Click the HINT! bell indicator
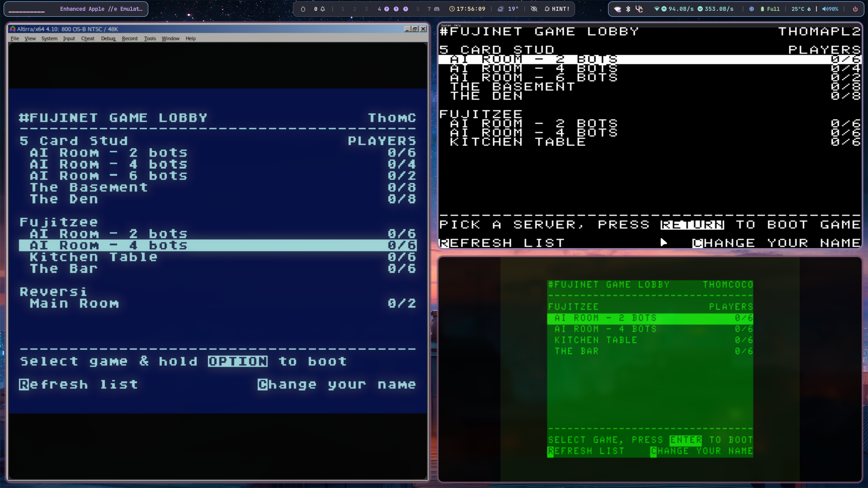 click(557, 9)
